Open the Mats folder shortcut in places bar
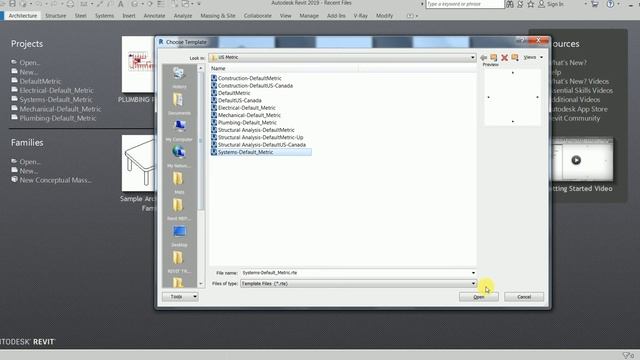640x360 pixels. (179, 182)
